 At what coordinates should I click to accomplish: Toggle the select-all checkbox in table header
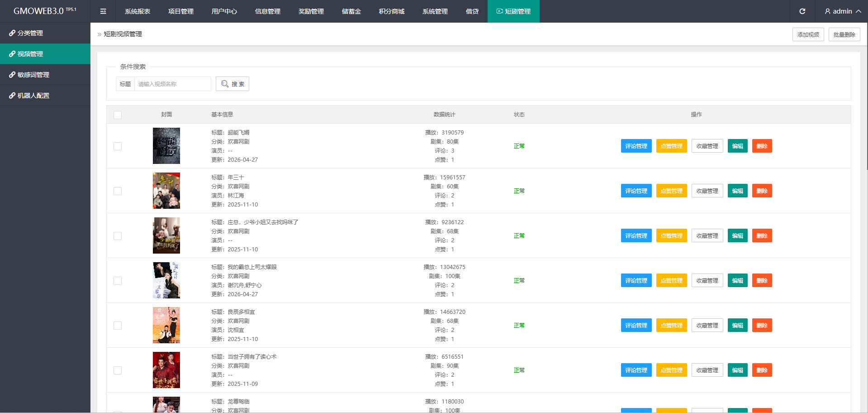click(118, 115)
